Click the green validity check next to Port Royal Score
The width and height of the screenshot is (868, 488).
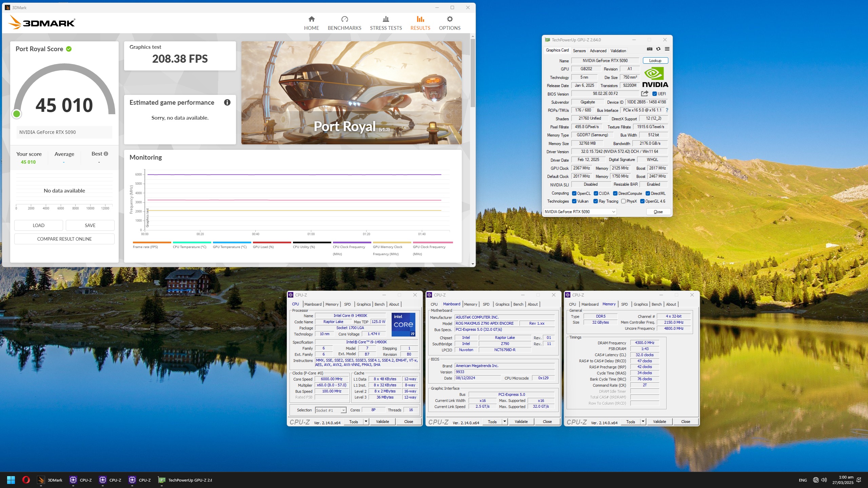tap(69, 49)
